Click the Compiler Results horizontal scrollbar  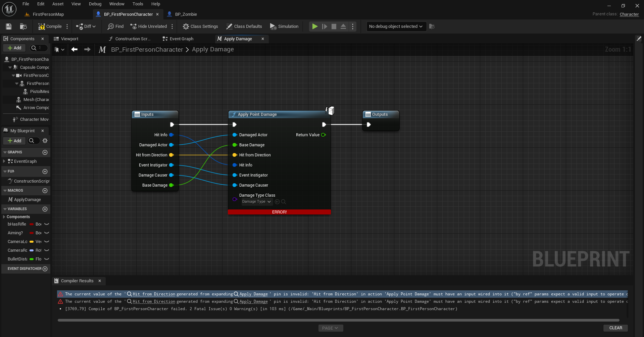(338, 320)
